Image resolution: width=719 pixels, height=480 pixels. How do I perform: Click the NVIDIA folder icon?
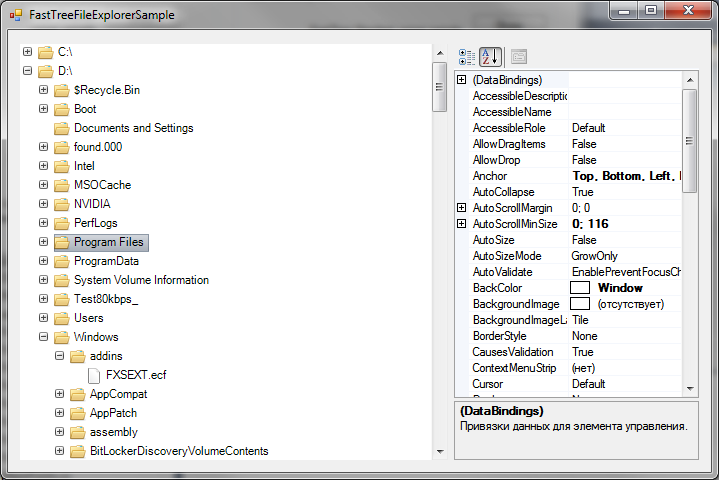(x=61, y=204)
